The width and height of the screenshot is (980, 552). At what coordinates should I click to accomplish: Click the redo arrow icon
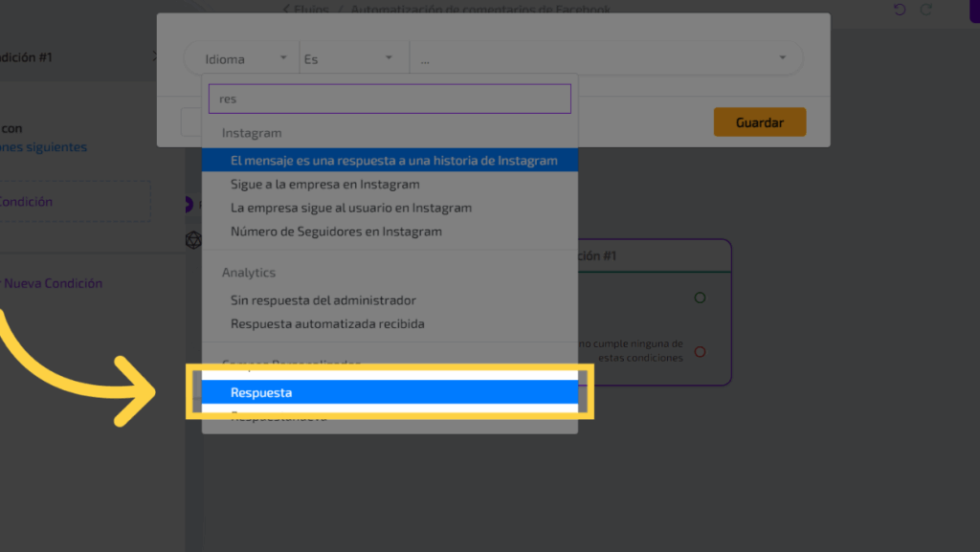925,10
